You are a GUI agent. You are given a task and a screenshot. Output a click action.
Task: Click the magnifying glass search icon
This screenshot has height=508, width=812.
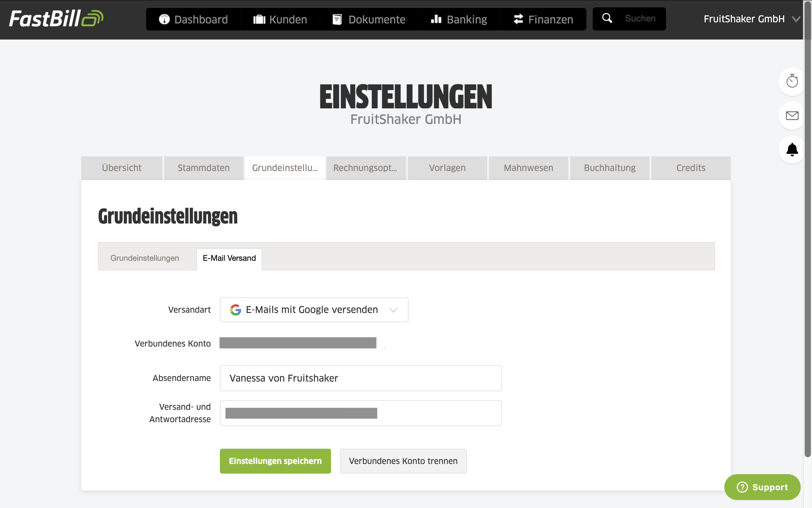607,18
